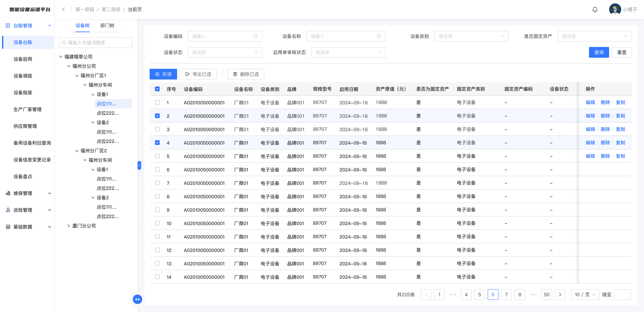The image size is (644, 312).
Task: Go to page 7
Action: 506,295
